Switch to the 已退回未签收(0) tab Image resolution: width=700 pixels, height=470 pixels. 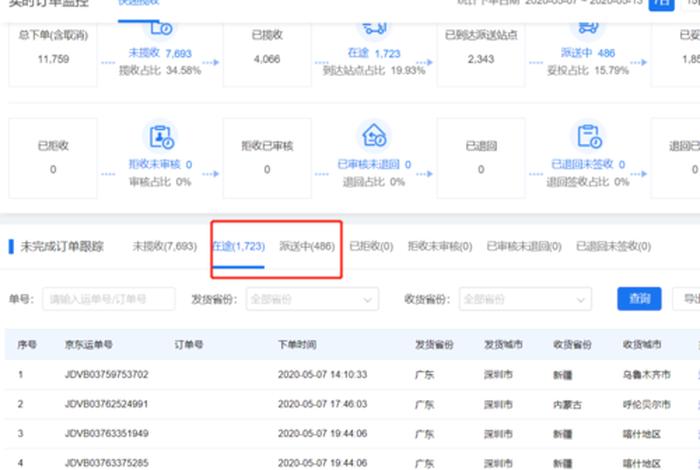613,246
